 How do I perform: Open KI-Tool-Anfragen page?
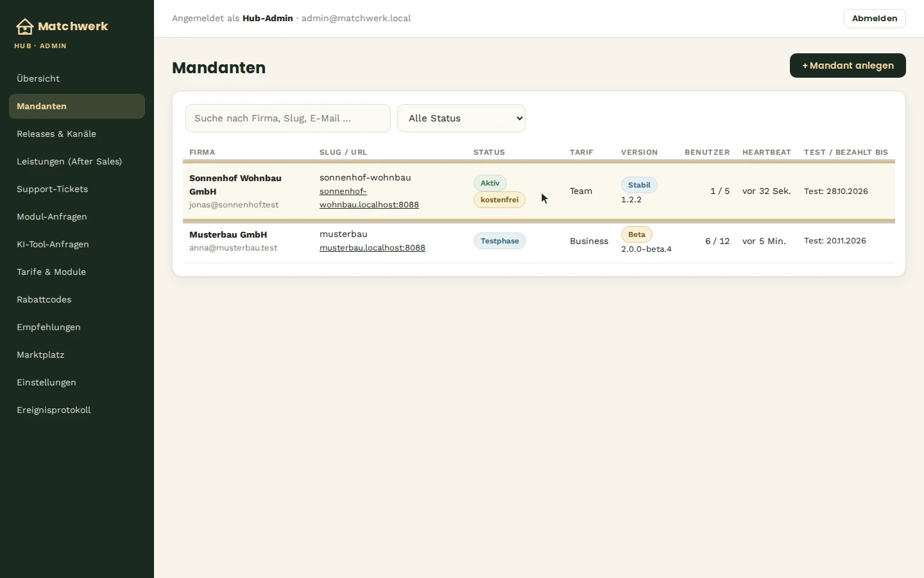click(x=77, y=244)
